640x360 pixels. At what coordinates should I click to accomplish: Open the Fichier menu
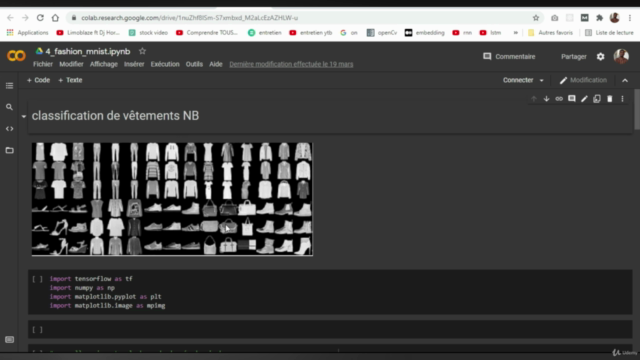[43, 64]
